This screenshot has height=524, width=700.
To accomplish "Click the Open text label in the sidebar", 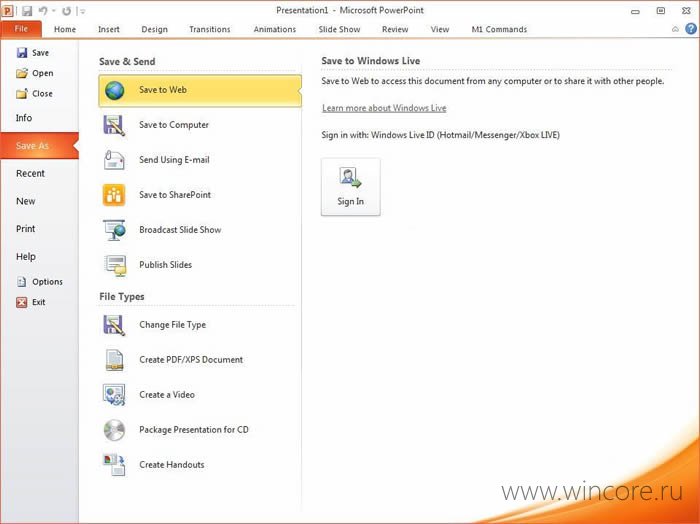I will (x=42, y=73).
